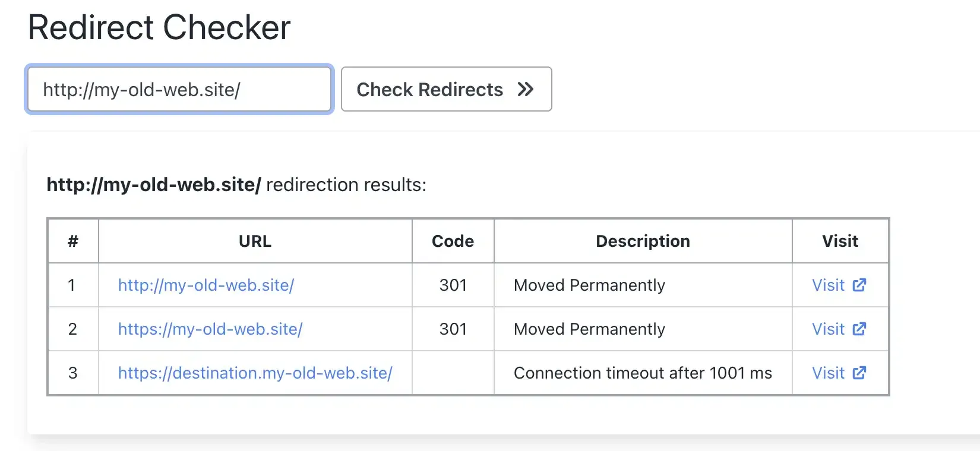Viewport: 980px width, 451px height.
Task: Click the bold http://my-old-web.site/ results heading
Action: (x=153, y=185)
